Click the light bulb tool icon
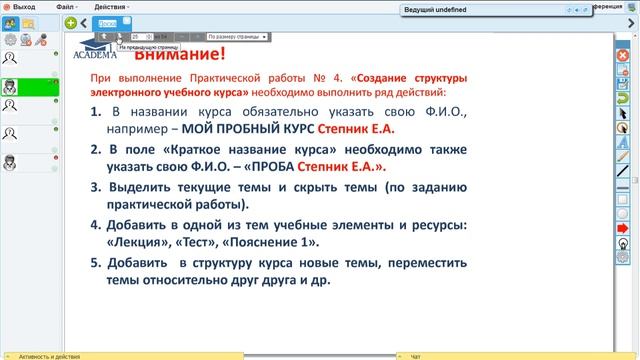 [x=622, y=244]
